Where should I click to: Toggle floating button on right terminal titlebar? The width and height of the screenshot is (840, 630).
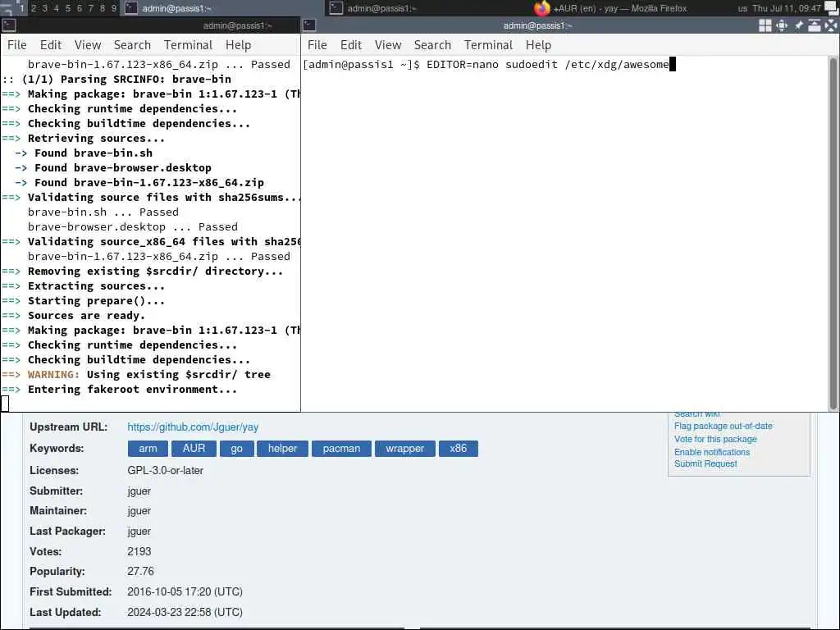[x=765, y=25]
